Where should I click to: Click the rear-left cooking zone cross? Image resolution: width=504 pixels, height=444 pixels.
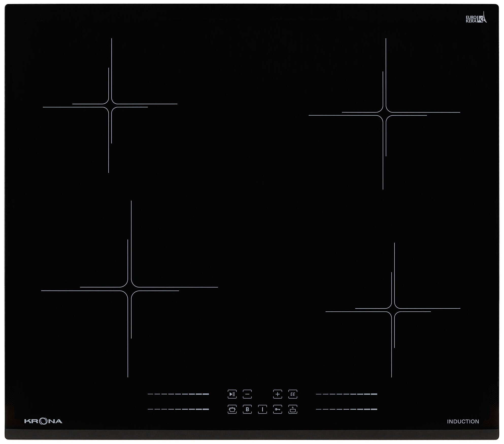110,105
